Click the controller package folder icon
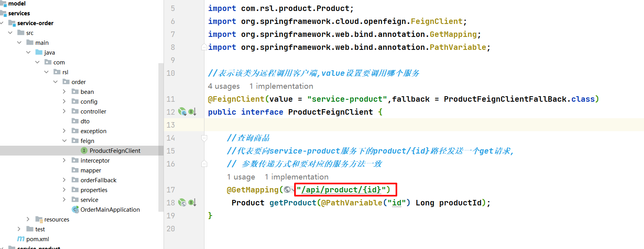The image size is (644, 249). (75, 111)
